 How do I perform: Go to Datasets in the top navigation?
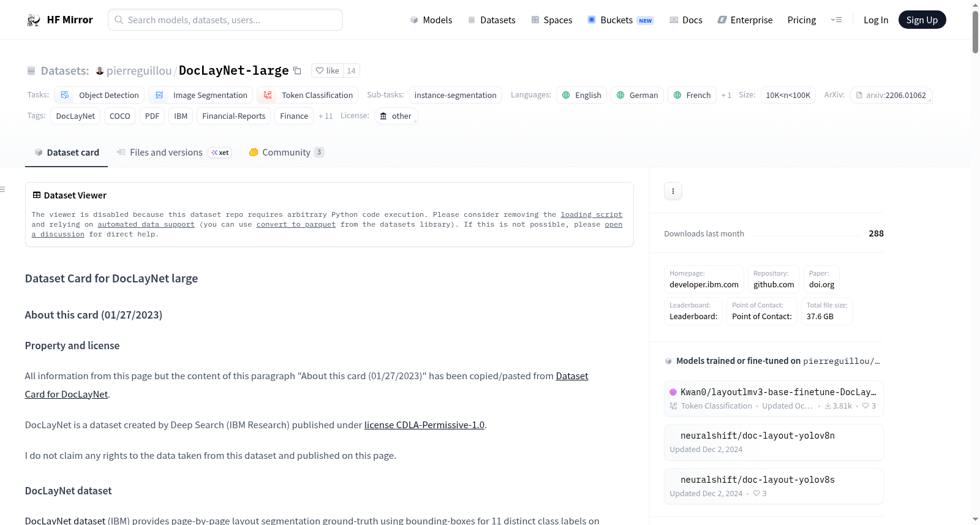point(492,20)
